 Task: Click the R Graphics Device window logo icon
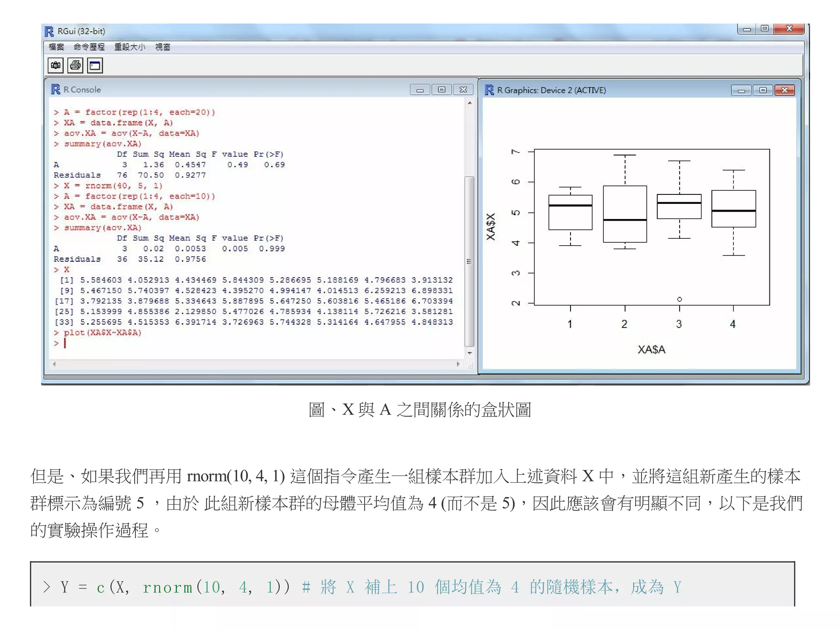pyautogui.click(x=489, y=90)
